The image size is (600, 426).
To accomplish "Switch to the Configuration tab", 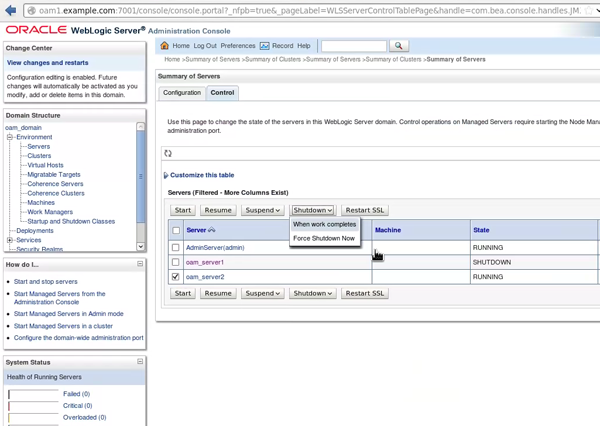I will pyautogui.click(x=182, y=93).
